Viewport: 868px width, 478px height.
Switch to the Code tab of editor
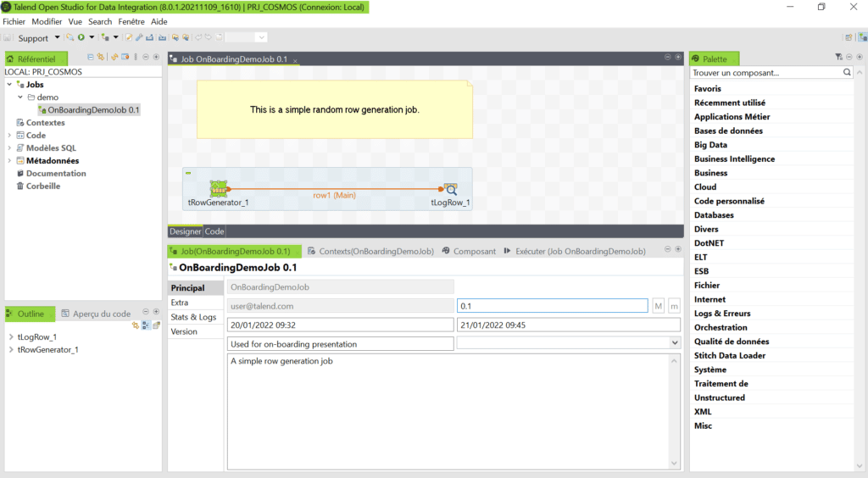click(x=214, y=231)
